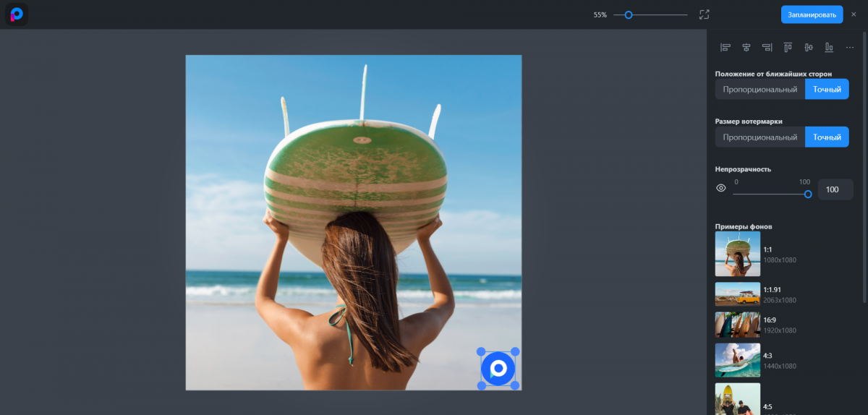Click the fit-to-screen expand icon
Viewport: 868px width, 415px height.
(x=705, y=14)
